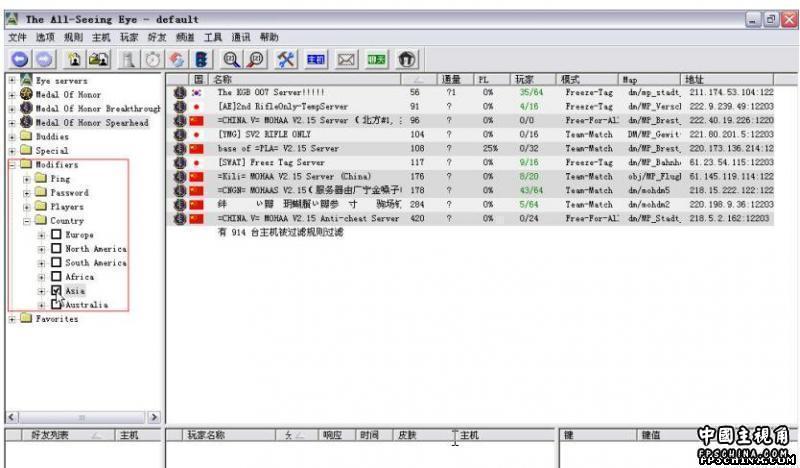The width and height of the screenshot is (800, 468).
Task: Click the gray tower toolbar icon
Action: pos(129,60)
